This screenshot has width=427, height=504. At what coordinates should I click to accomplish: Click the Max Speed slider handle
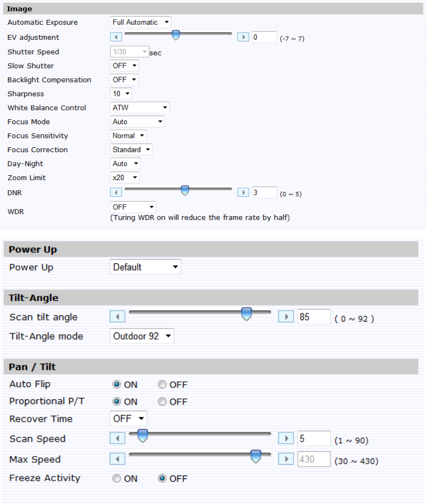(x=256, y=456)
